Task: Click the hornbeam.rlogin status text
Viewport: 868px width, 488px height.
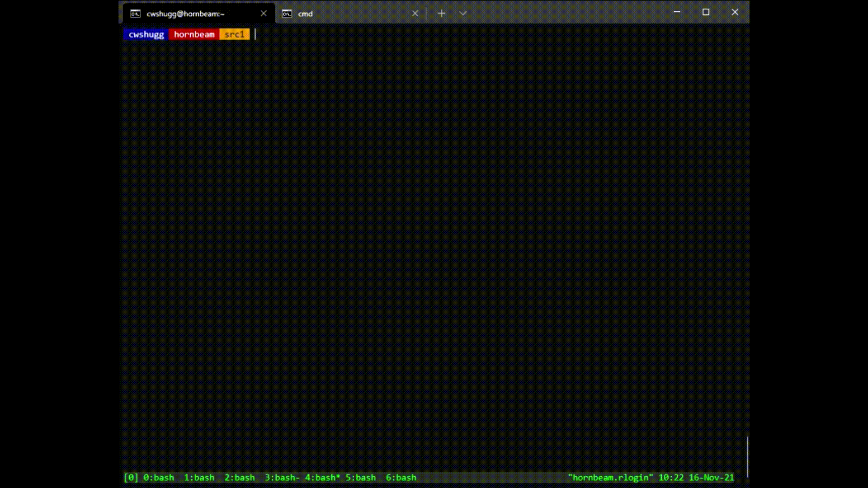Action: click(x=610, y=478)
